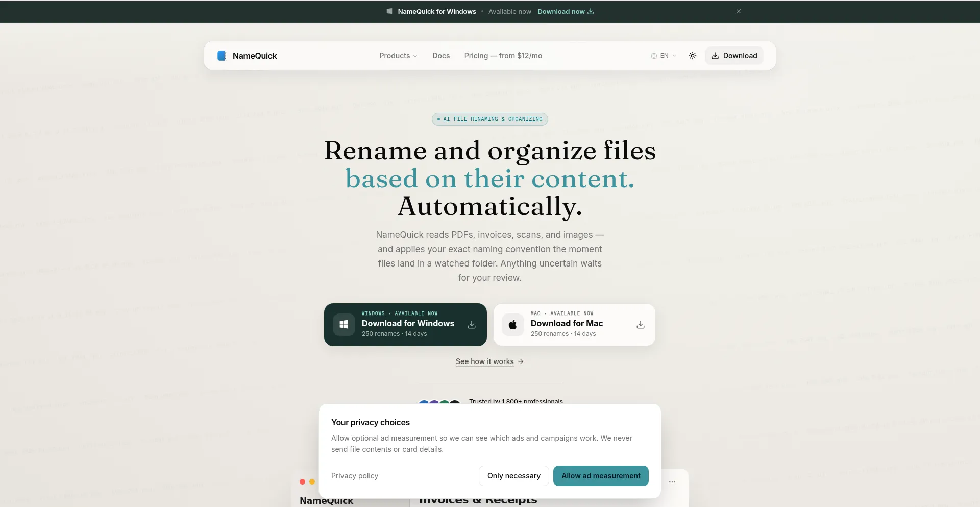Toggle light/dark theme with sun icon
The image size is (980, 507).
pyautogui.click(x=693, y=56)
